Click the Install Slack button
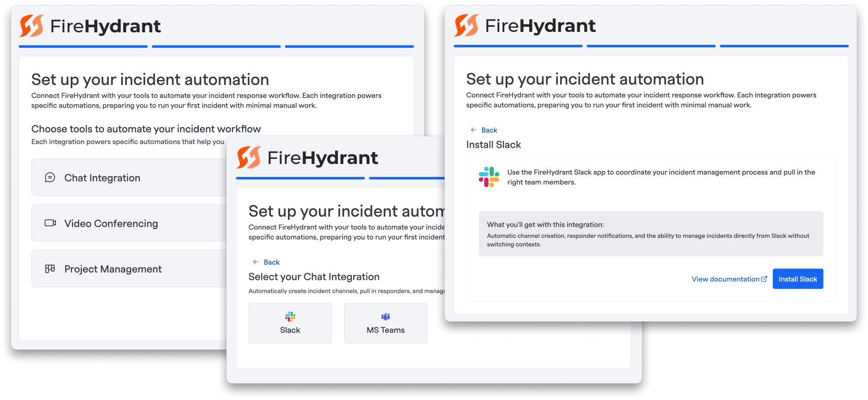Screen dimensions: 868x400 click(x=798, y=279)
